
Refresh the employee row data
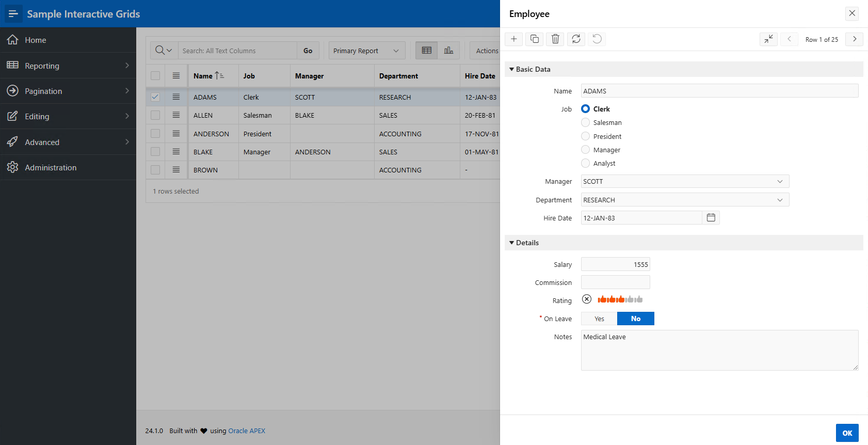(576, 39)
